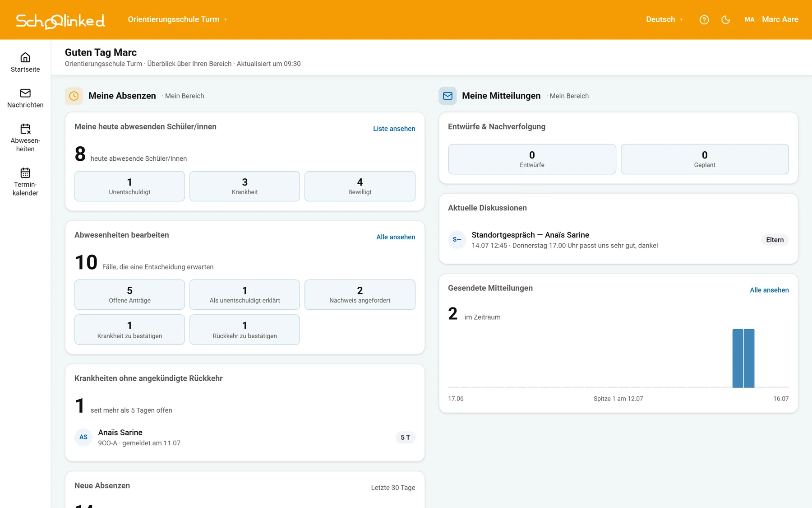This screenshot has width=812, height=508.
Task: Click the S– discussion avatar icon
Action: (x=457, y=240)
